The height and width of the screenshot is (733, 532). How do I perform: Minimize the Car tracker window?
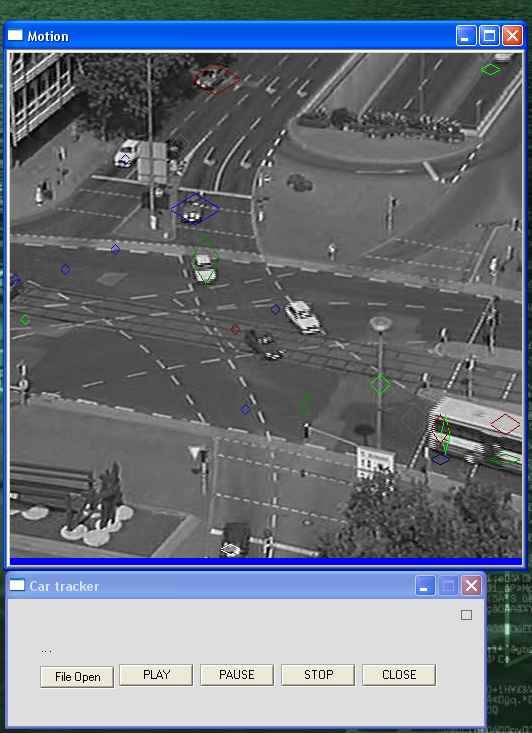[x=425, y=585]
